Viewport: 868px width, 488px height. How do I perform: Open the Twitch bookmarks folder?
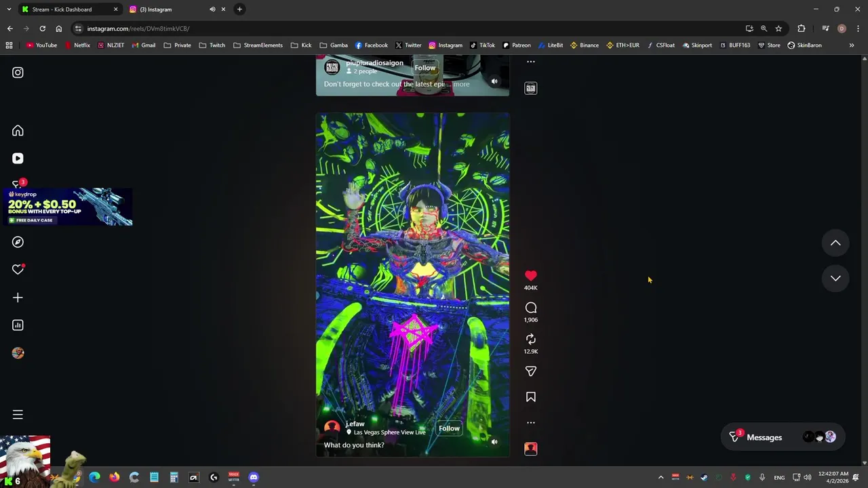coord(212,45)
